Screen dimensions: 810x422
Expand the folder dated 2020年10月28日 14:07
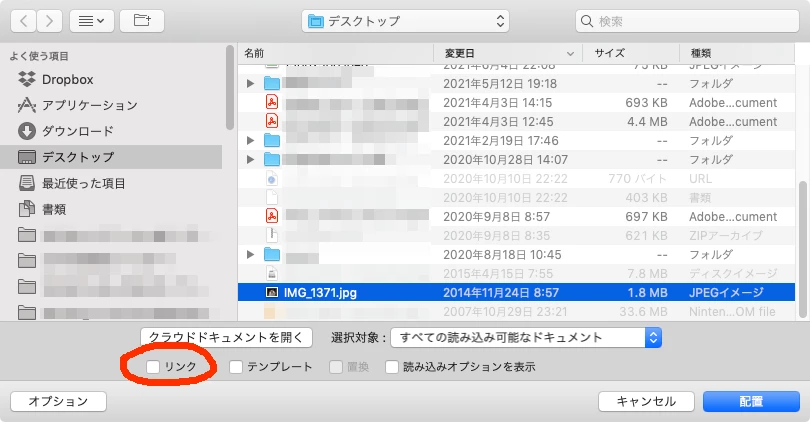coord(251,160)
